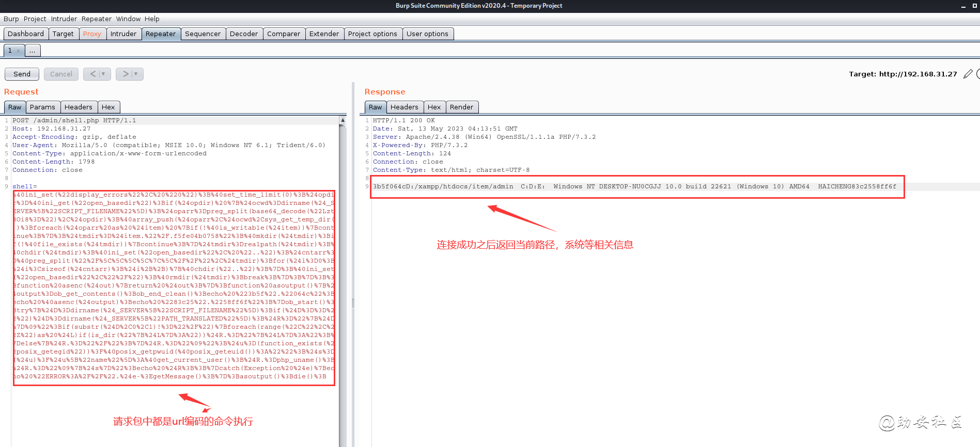The width and height of the screenshot is (980, 447).
Task: Add a new Repeater tab via ellipsis
Action: coord(32,51)
